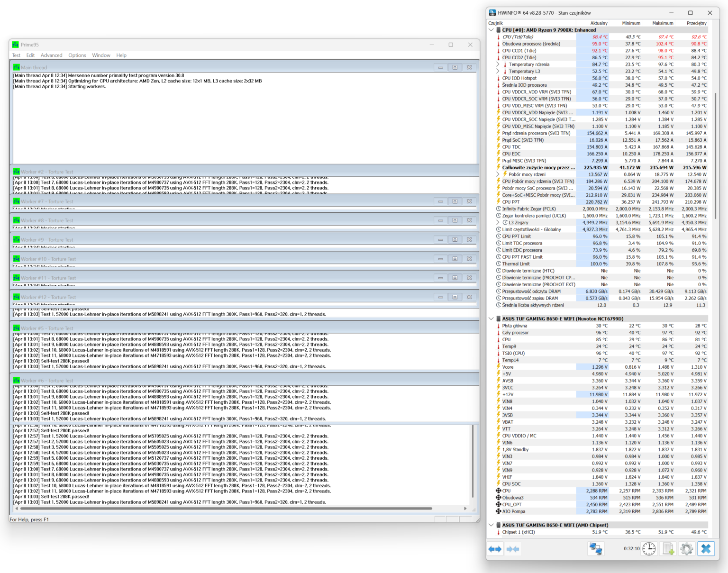728x573 pixels.
Task: Collapse the ASUS TUF GAMING Nuvoton sensor group
Action: [491, 319]
